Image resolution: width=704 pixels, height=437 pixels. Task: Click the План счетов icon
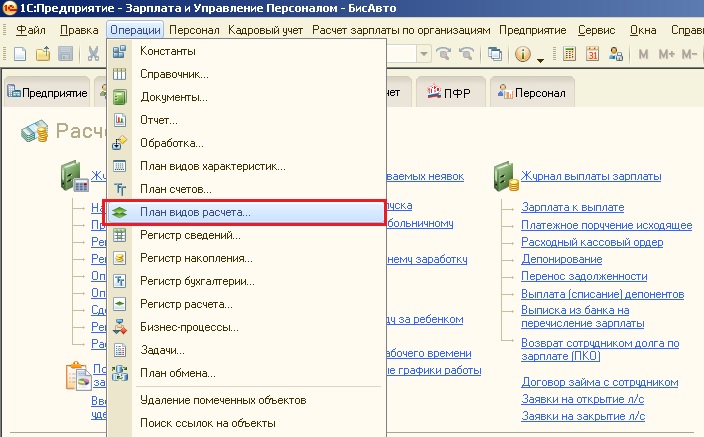119,189
